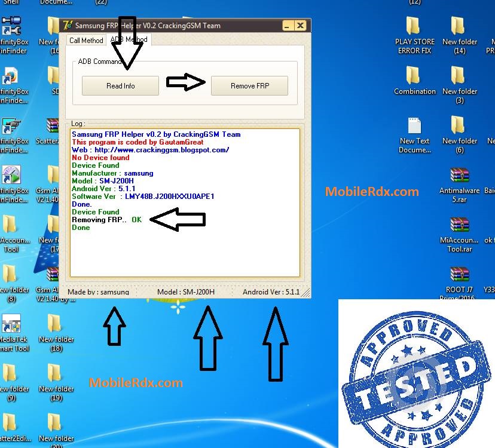Select the New folder (9) desktop icon
495x448 pixels.
(13, 382)
